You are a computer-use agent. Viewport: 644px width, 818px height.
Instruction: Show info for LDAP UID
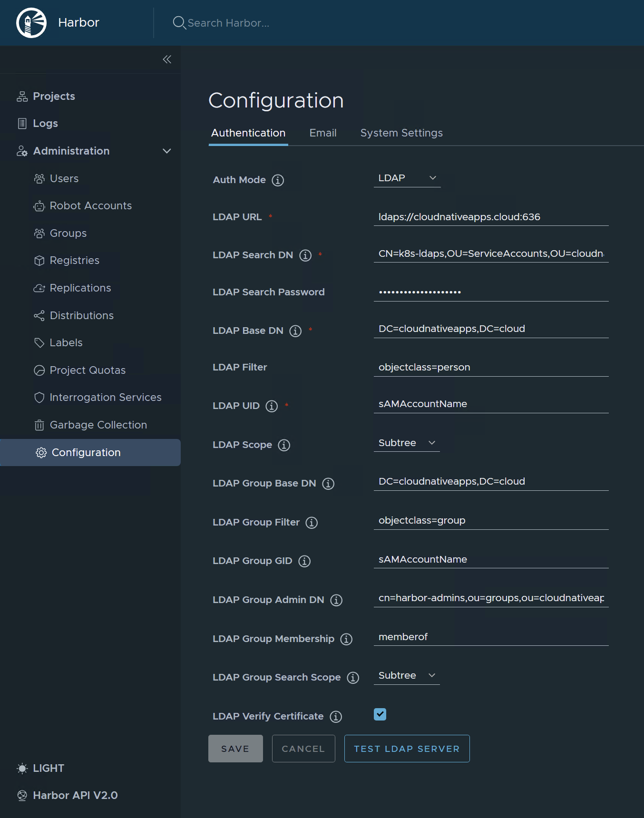[272, 406]
